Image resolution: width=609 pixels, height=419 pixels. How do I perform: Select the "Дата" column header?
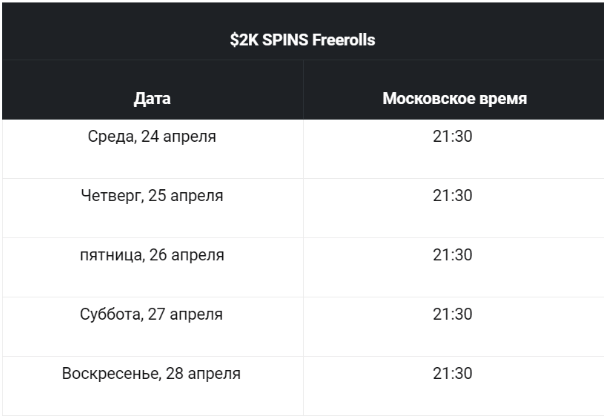[152, 99]
